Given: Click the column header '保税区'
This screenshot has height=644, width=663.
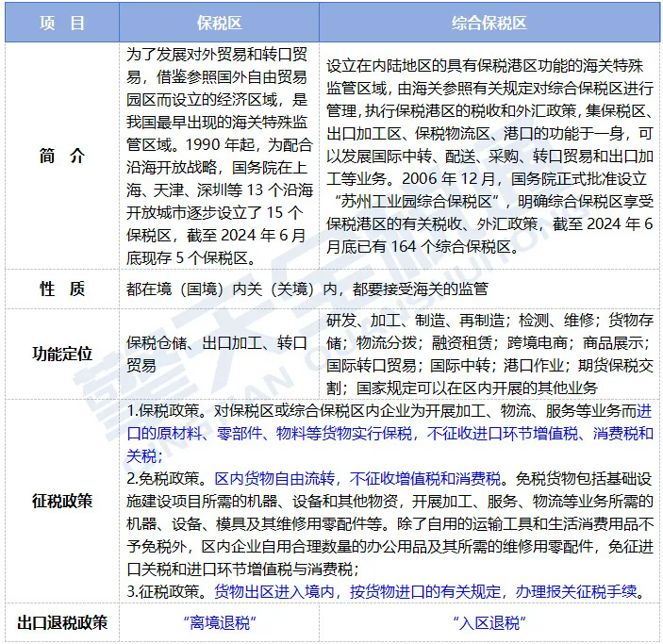Looking at the screenshot, I should tap(219, 23).
